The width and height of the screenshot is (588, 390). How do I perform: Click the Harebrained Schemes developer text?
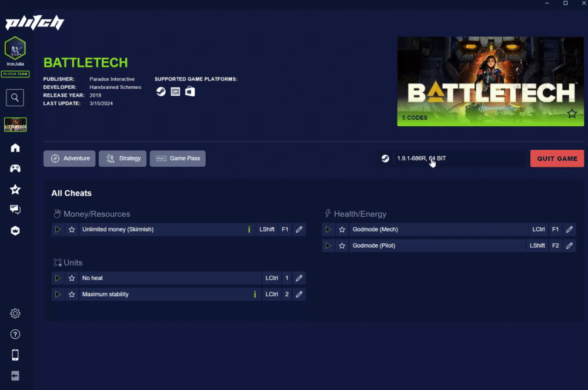tap(115, 88)
